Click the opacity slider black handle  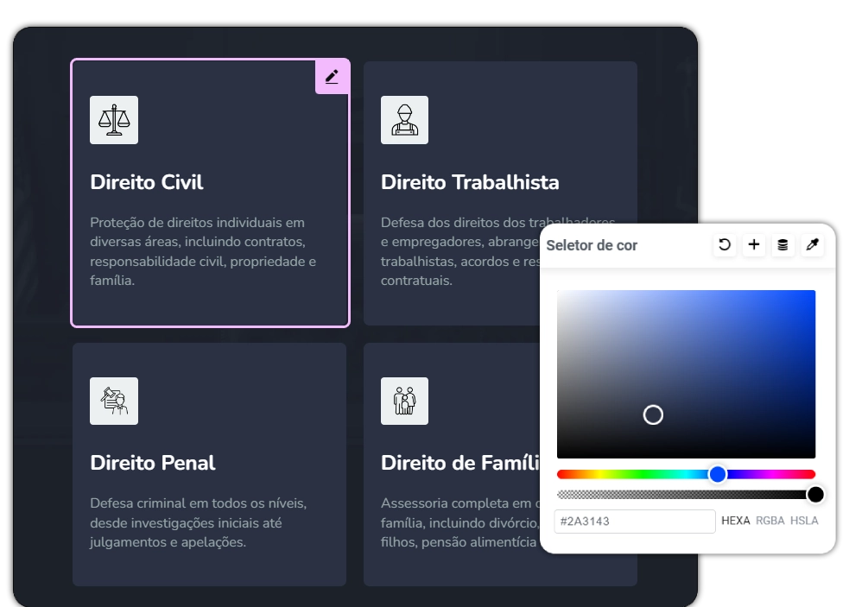pyautogui.click(x=815, y=495)
